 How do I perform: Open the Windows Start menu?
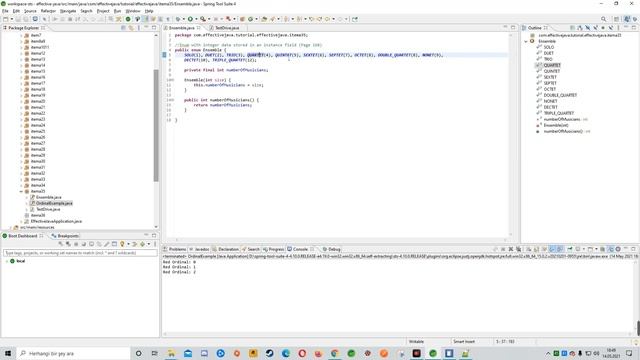(x=8, y=353)
